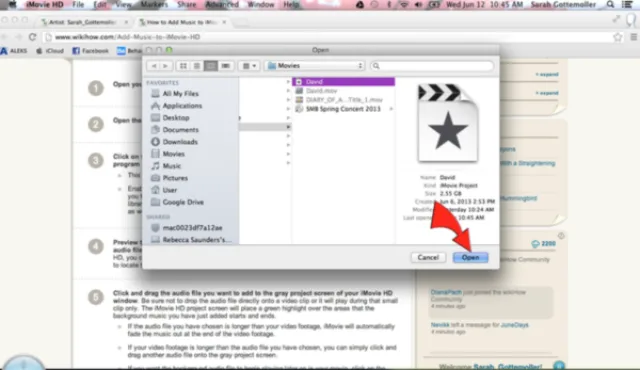Go forward with the right arrow button

pos(166,66)
